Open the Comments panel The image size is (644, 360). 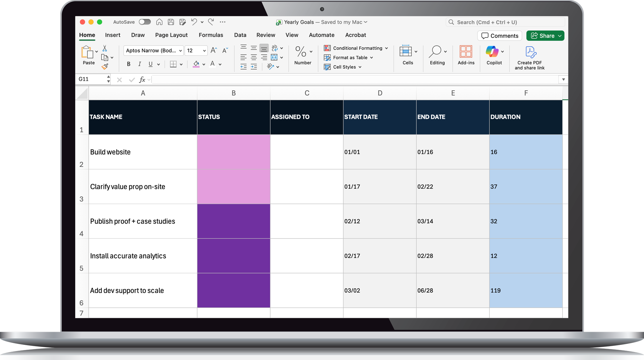pos(499,35)
